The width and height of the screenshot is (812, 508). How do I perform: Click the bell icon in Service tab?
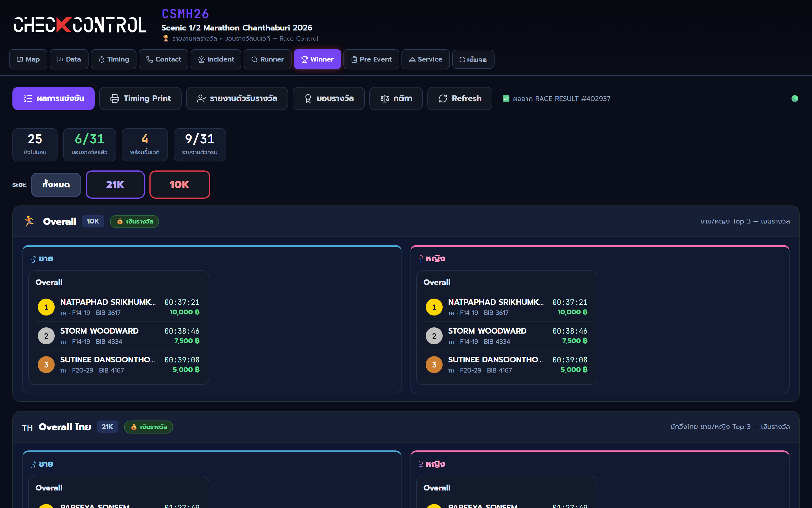tap(412, 60)
